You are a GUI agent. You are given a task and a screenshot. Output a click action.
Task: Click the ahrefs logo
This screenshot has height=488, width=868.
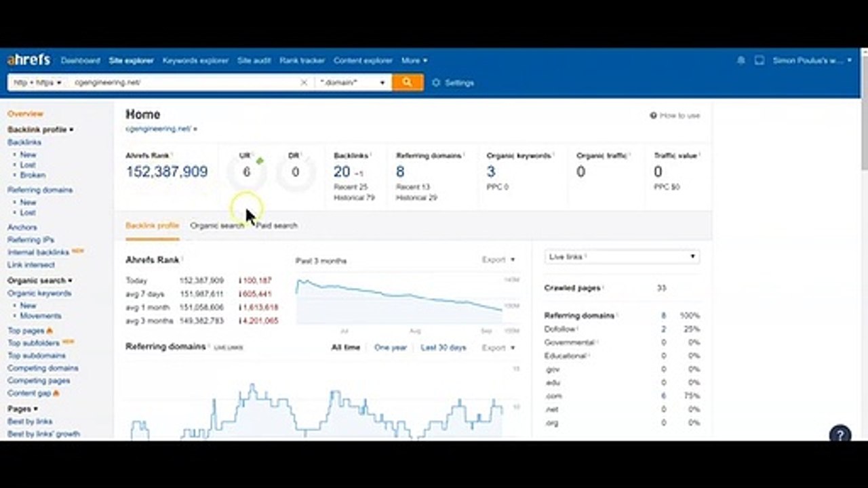click(x=28, y=60)
